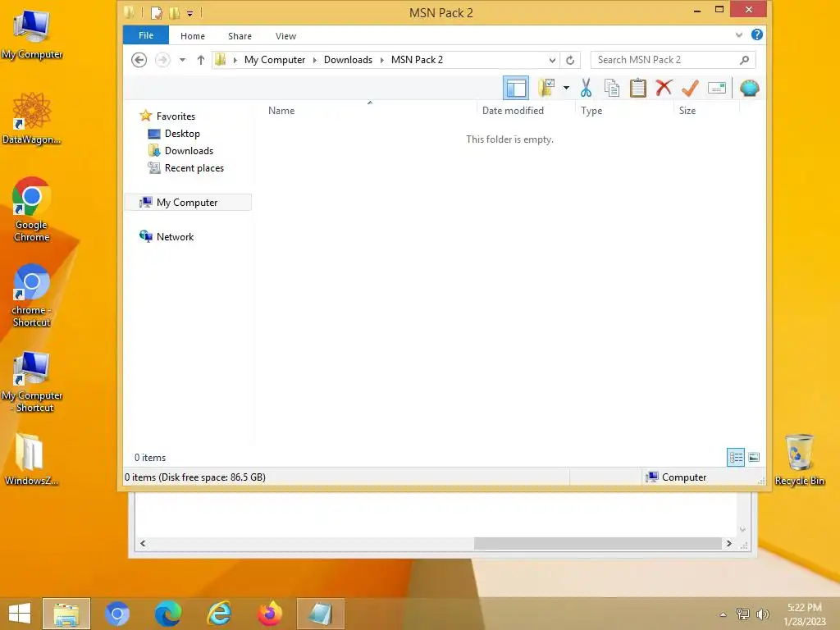Click the Forward navigation arrow

pos(162,59)
